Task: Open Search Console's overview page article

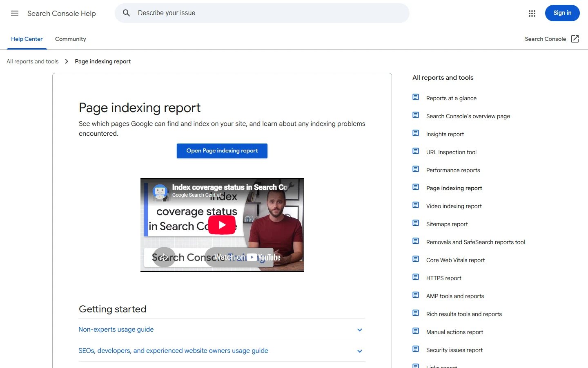Action: (x=468, y=116)
